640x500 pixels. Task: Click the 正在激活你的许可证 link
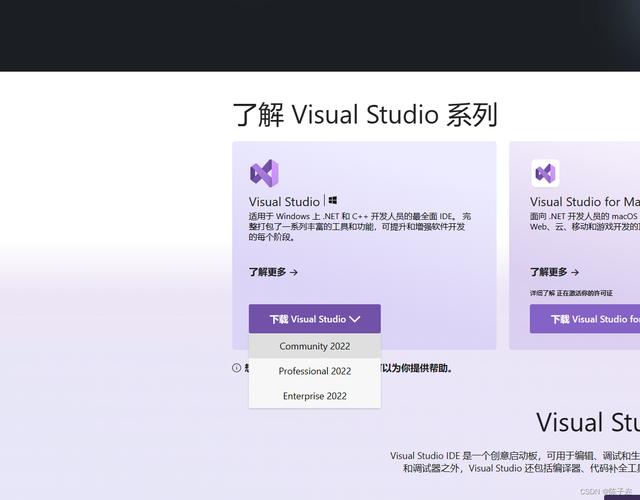click(584, 293)
